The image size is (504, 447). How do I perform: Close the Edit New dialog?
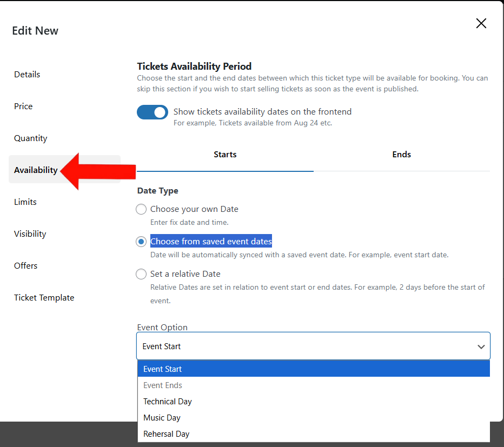(x=481, y=23)
